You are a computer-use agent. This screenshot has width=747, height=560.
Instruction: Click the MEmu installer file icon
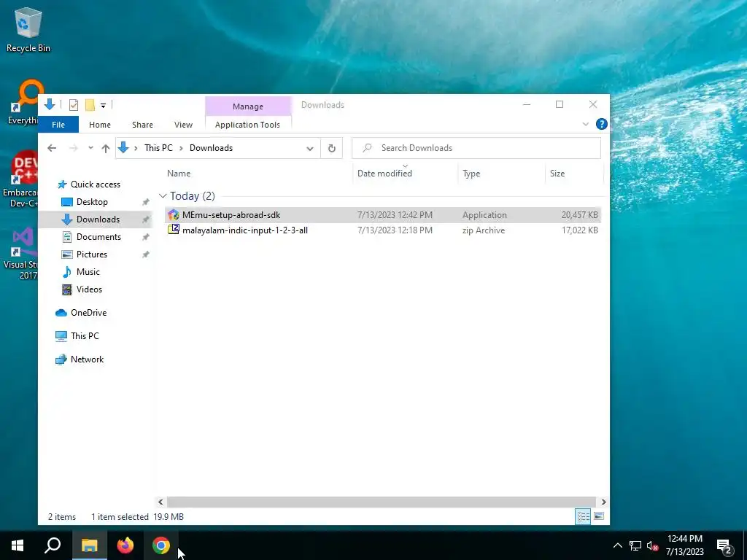[x=174, y=215]
